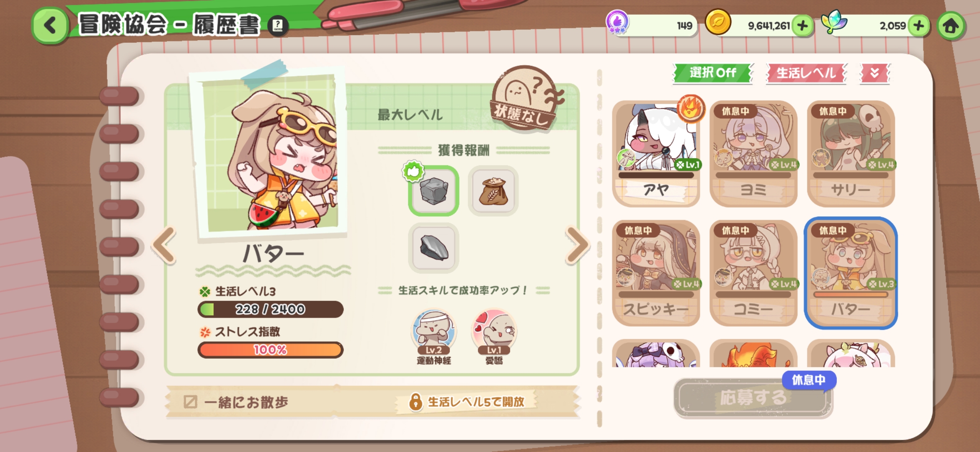
Task: Select the スピッキー character card
Action: 656,273
